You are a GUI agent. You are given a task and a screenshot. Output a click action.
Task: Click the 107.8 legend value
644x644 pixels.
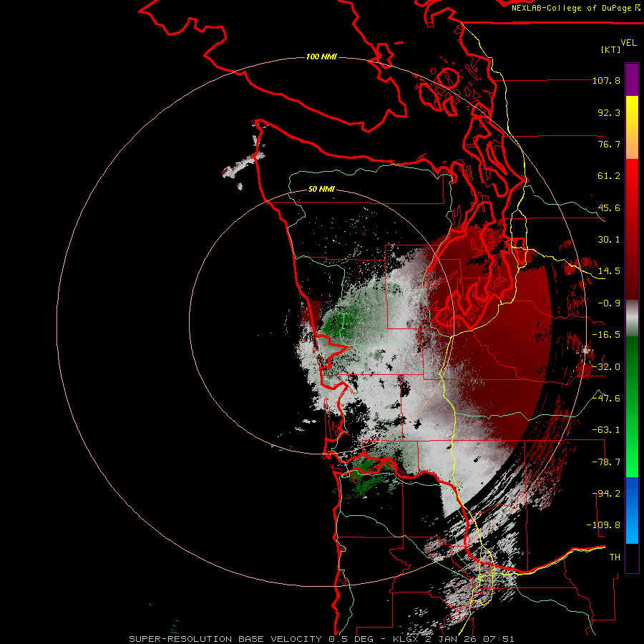tap(606, 80)
